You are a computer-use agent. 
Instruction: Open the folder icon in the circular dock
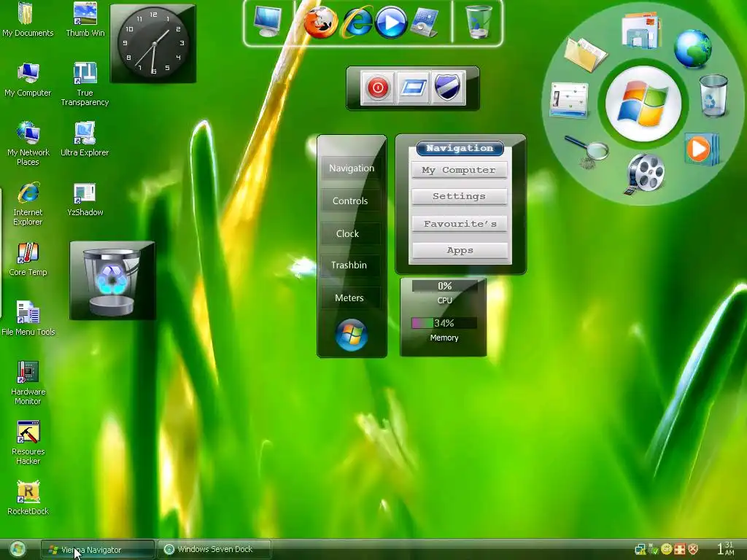coord(585,54)
